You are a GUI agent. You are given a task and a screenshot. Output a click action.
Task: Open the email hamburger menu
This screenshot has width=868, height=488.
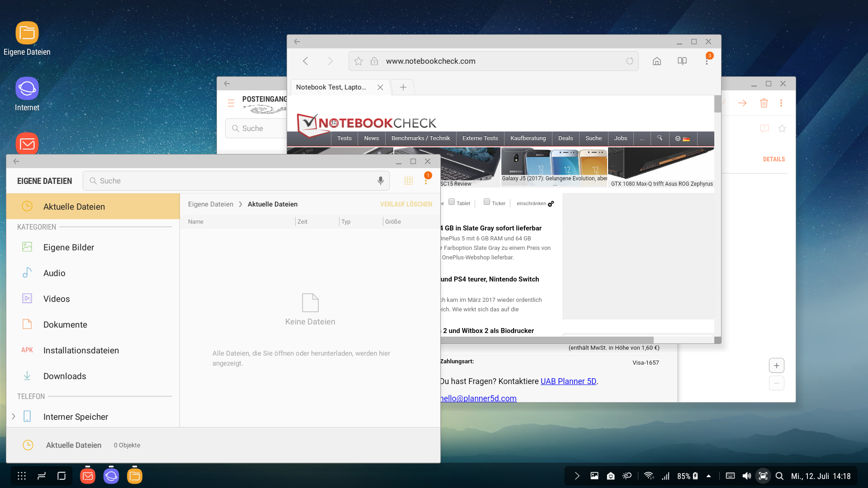231,103
